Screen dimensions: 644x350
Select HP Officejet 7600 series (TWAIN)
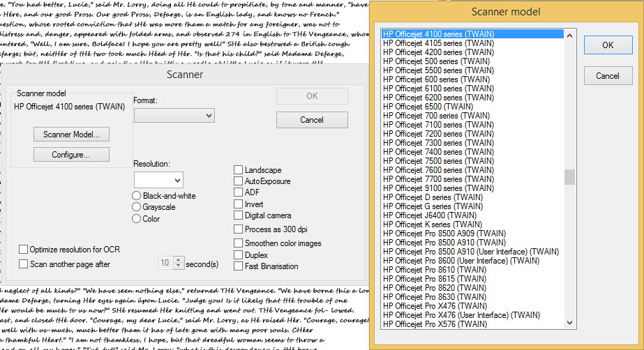click(472, 170)
